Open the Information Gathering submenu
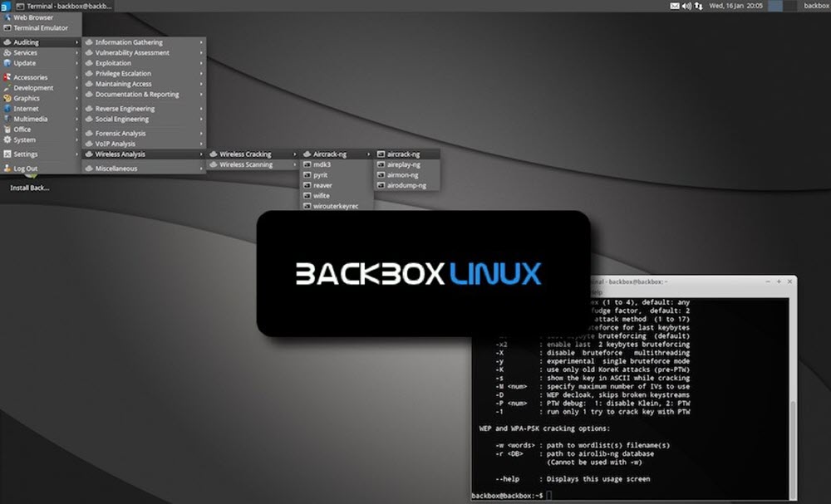 click(144, 42)
